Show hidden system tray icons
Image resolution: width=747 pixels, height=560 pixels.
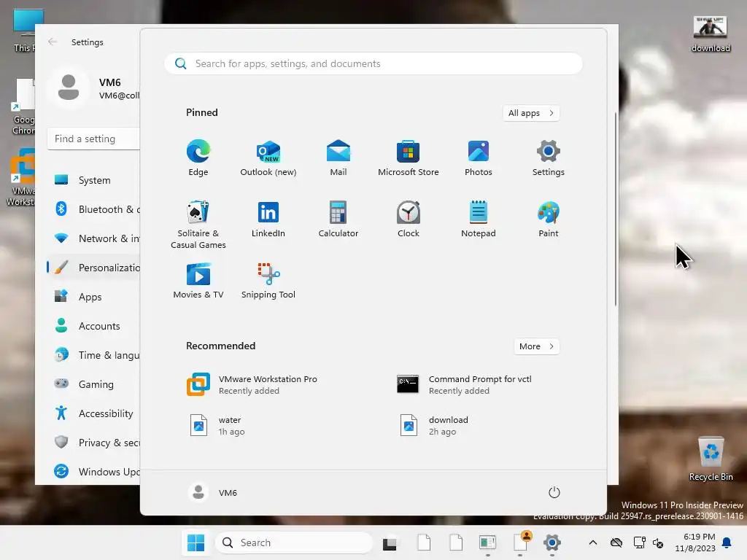592,542
